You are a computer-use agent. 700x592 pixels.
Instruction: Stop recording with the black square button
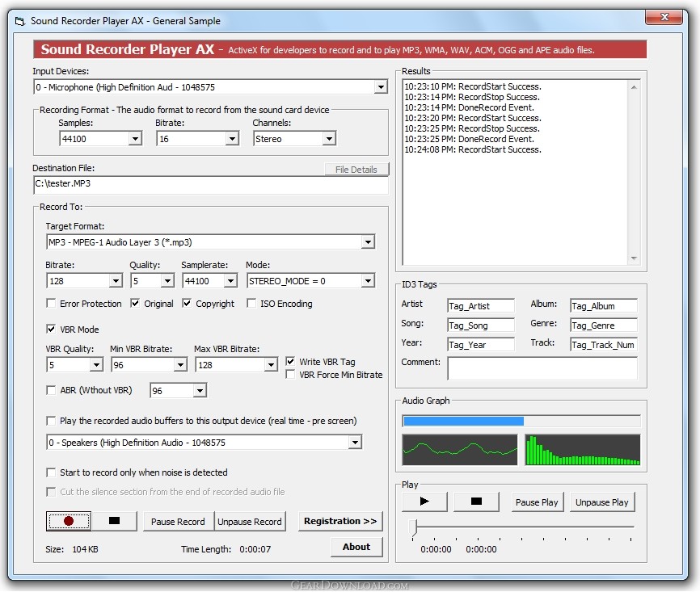click(114, 521)
